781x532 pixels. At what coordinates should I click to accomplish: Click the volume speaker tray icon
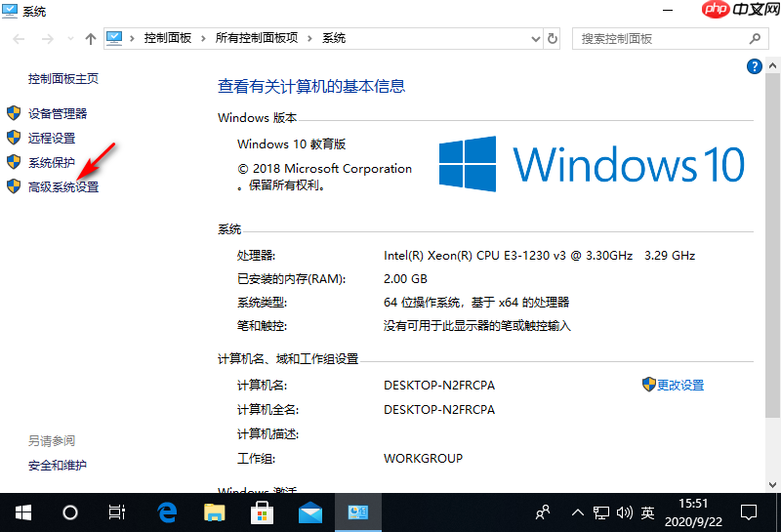coord(624,512)
